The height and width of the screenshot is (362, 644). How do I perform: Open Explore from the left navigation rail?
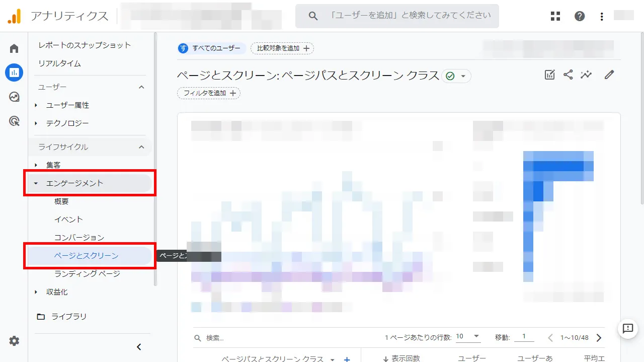coord(14,97)
